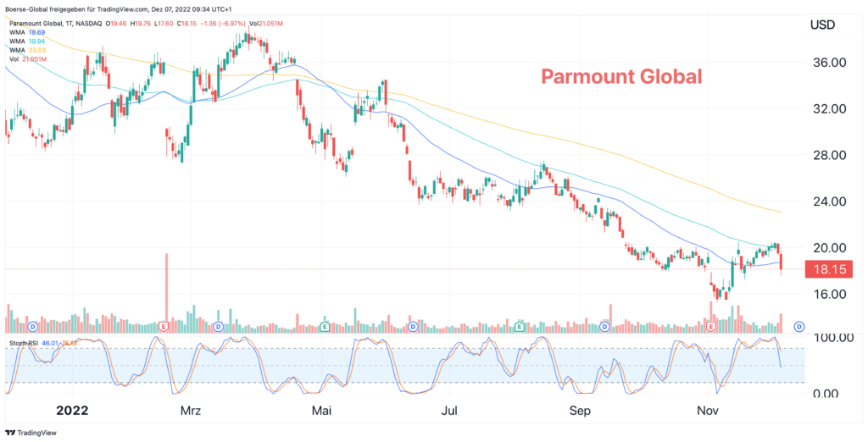
Task: Click the TradingView logo
Action: 31,433
